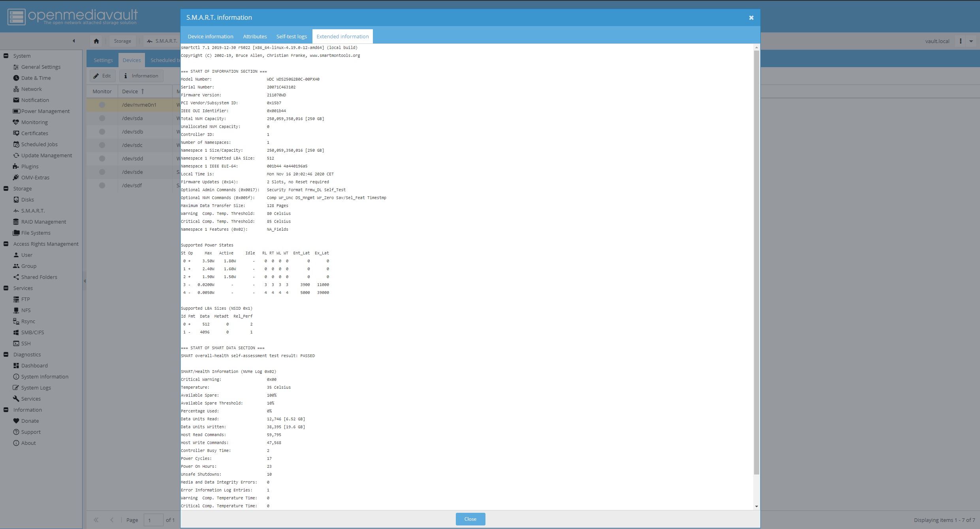Collapse the Access Rights Management section
The width and height of the screenshot is (980, 529).
point(6,244)
